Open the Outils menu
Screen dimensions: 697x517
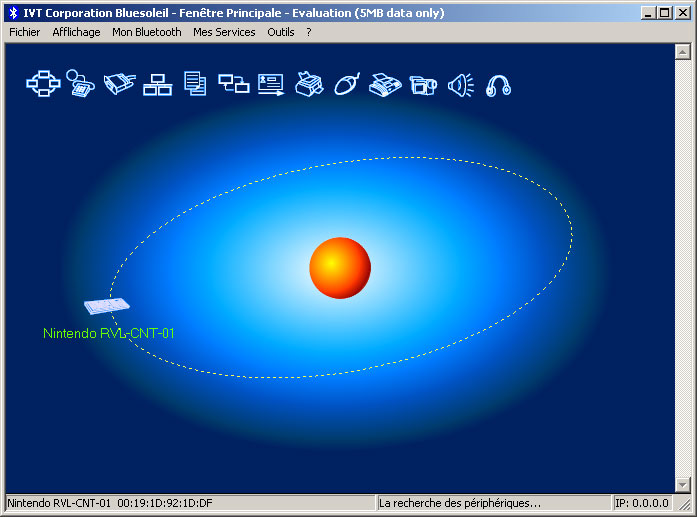click(280, 32)
